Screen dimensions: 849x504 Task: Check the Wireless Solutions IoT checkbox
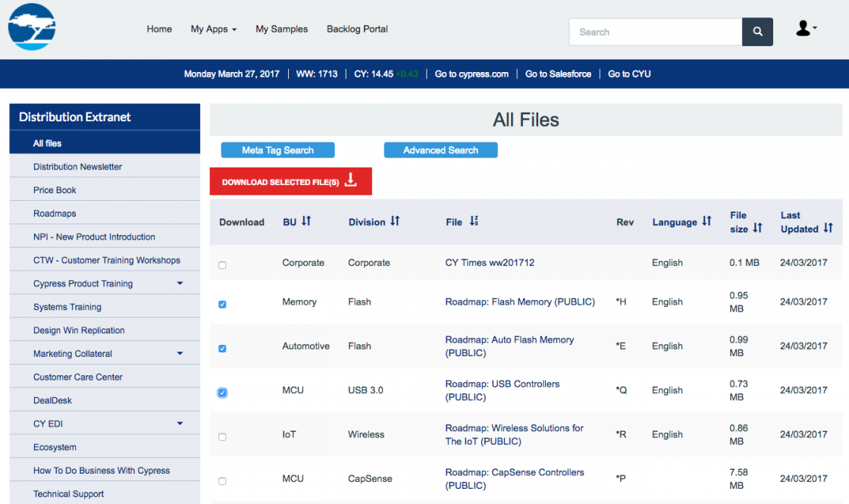pyautogui.click(x=222, y=437)
